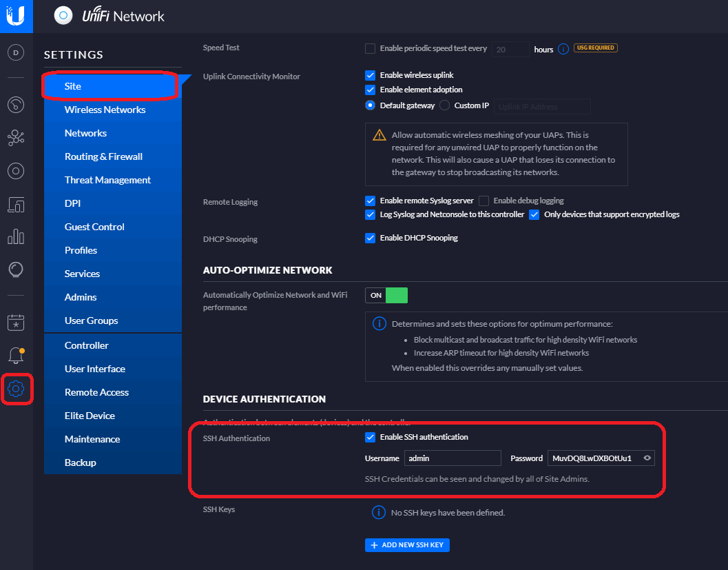This screenshot has width=728, height=570.
Task: Click the info icon beside speed test hours
Action: tap(563, 49)
